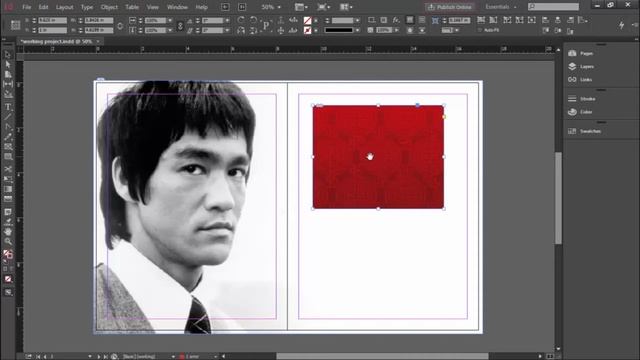Image resolution: width=640 pixels, height=360 pixels.
Task: Open the Arrange Documents dropdown
Action: pos(346,7)
